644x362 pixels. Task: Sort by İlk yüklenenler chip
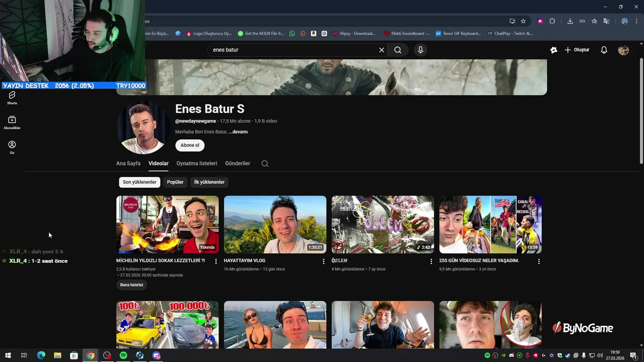209,182
